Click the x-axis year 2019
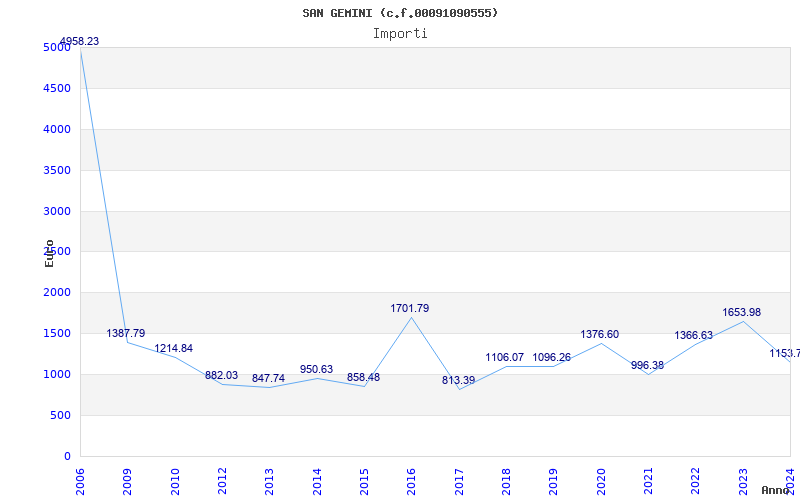Screen dimensions: 800x500 click(x=554, y=481)
